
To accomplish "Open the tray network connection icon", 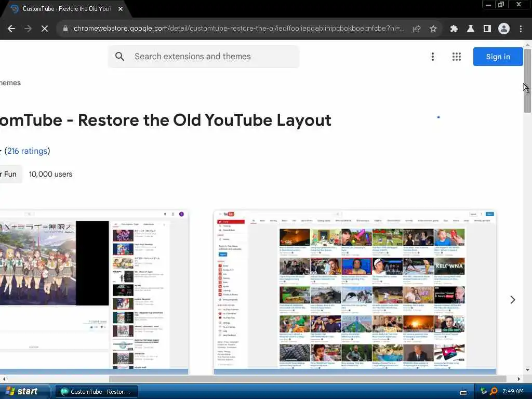I will point(484,392).
